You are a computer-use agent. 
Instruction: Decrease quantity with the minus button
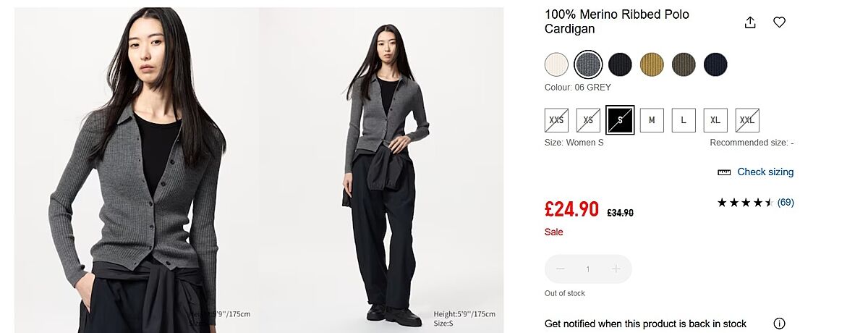tap(560, 269)
